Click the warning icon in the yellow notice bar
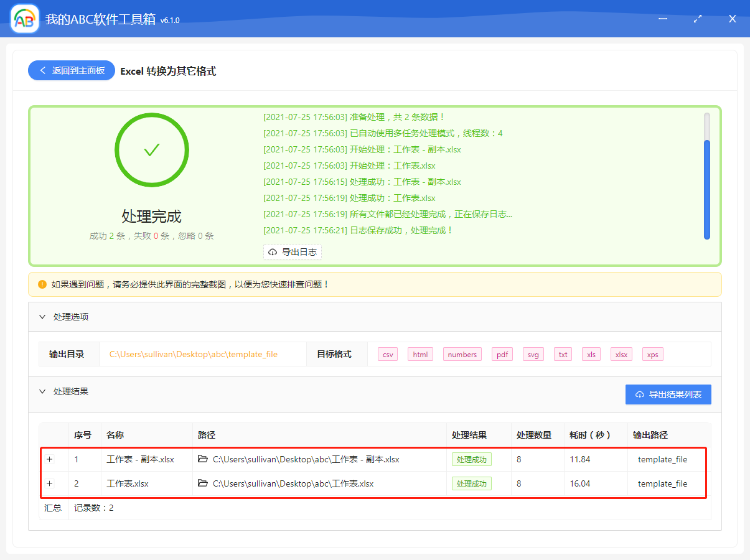Screen dimensions: 750x560 click(42, 284)
